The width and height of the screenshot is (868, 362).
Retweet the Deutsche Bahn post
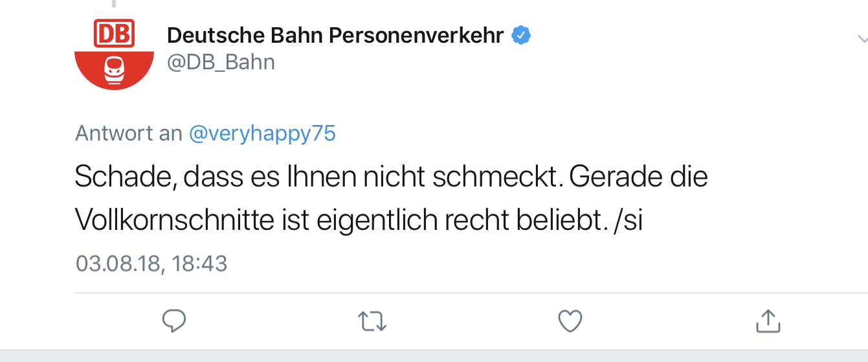(x=372, y=321)
